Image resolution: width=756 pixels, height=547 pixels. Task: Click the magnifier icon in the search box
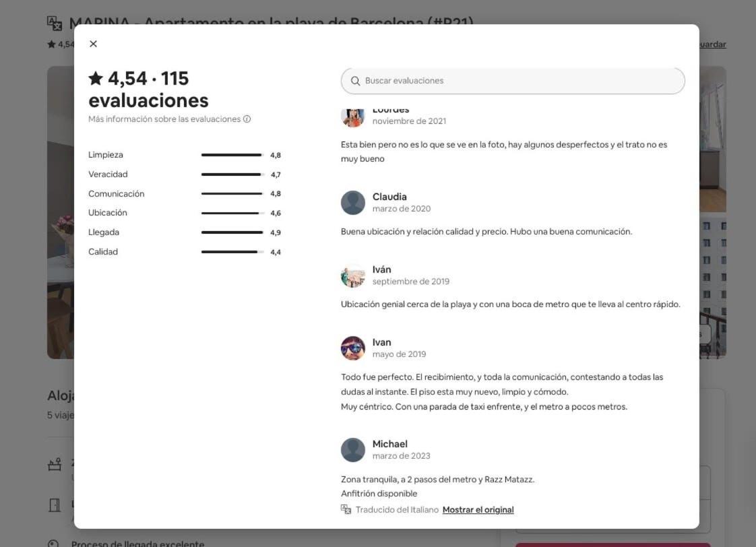(x=355, y=81)
